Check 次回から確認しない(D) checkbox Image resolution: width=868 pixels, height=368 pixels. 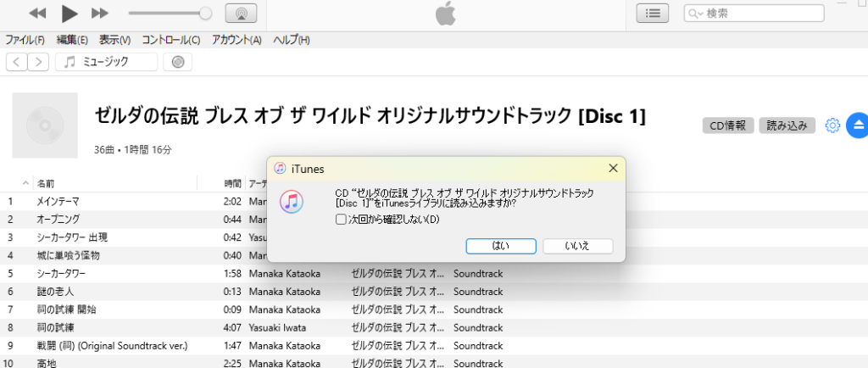[341, 220]
